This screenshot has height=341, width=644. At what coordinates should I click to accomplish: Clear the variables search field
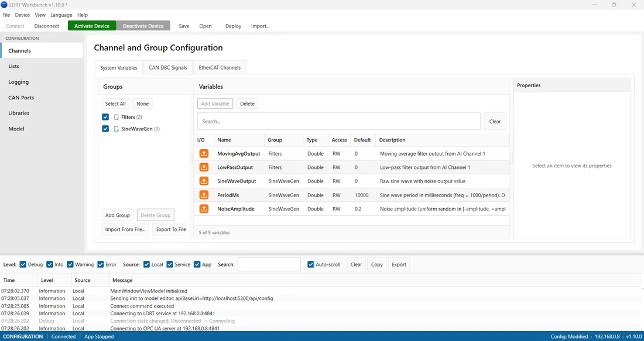click(495, 122)
